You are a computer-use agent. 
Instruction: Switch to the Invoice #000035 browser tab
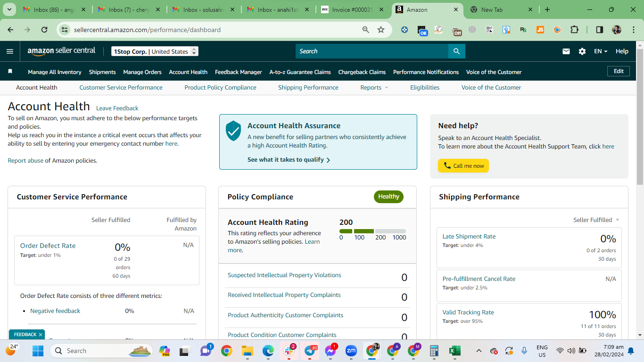click(x=351, y=9)
